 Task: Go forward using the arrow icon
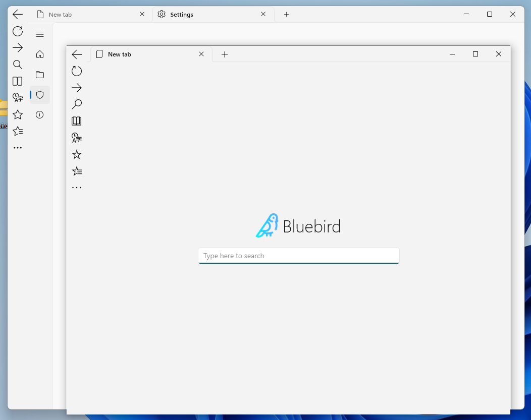click(77, 87)
